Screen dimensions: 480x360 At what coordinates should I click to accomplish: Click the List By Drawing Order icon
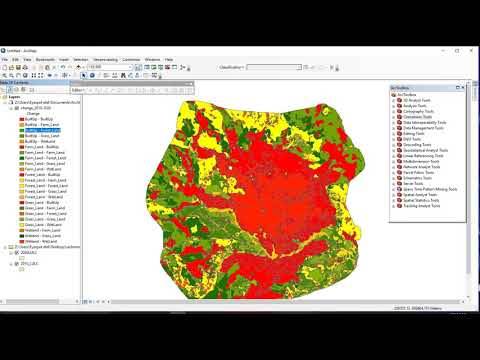click(x=10, y=89)
